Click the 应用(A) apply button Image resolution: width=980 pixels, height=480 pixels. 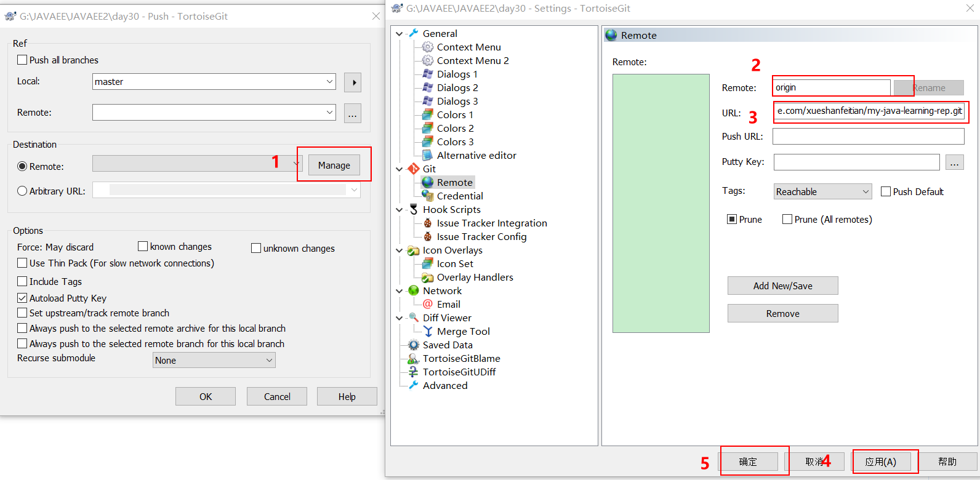[881, 462]
